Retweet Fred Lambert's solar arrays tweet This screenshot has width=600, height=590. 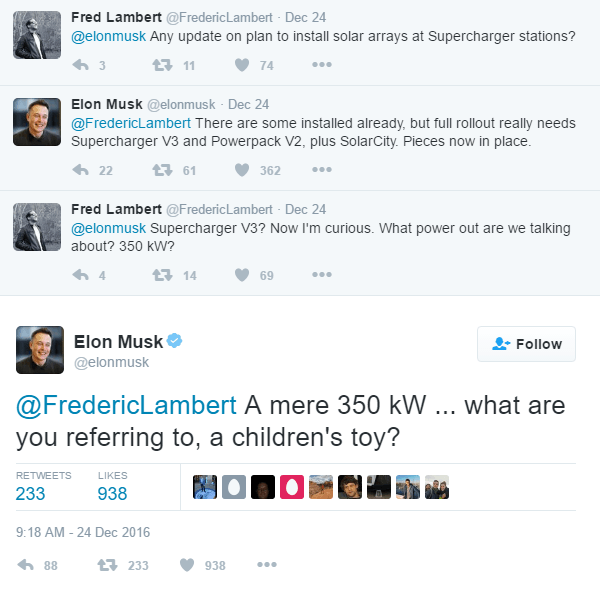(x=163, y=65)
